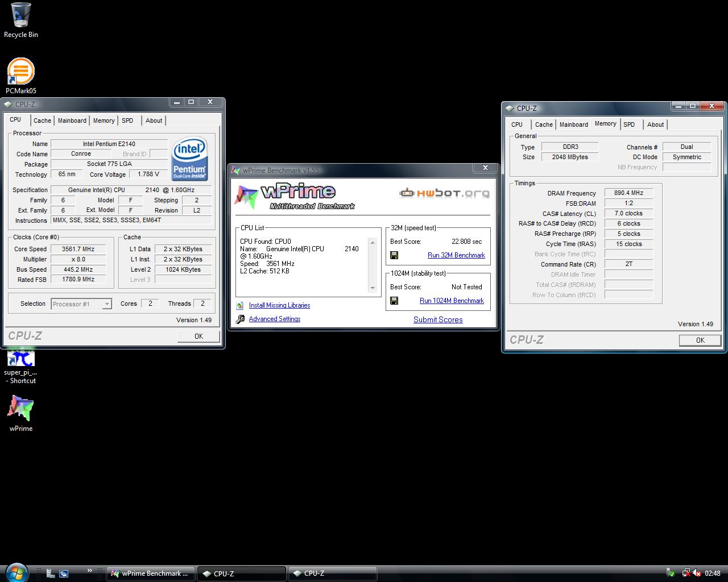This screenshot has width=728, height=582.
Task: Click the Switch between windows quick launch icon
Action: 64,573
